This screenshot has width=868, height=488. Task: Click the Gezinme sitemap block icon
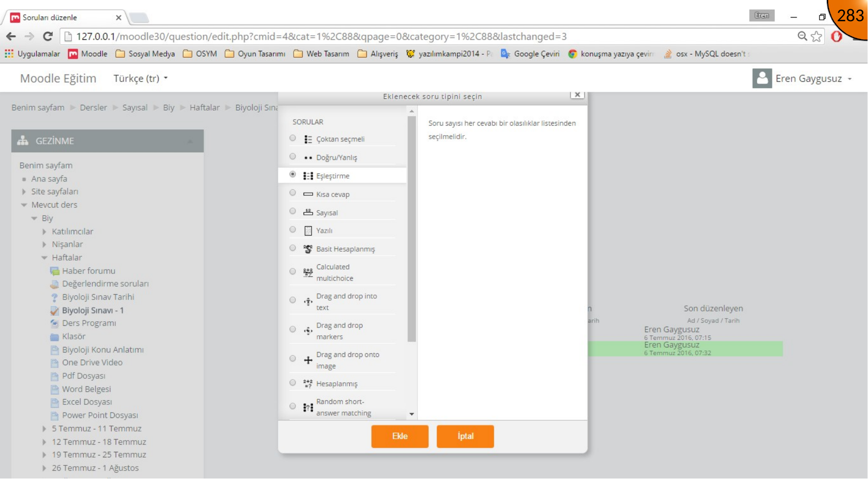(x=23, y=141)
